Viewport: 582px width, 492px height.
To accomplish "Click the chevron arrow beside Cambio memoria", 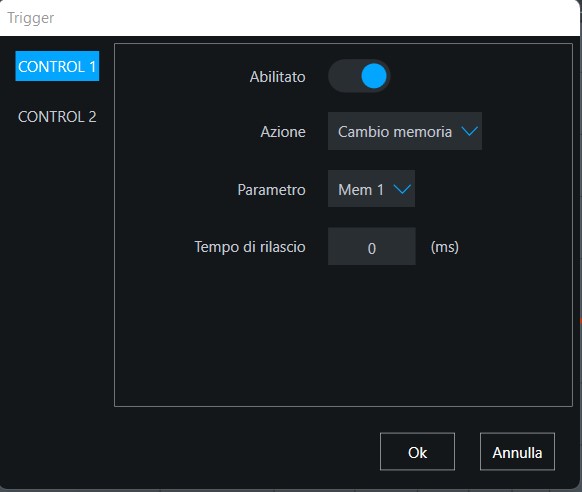I will [470, 131].
